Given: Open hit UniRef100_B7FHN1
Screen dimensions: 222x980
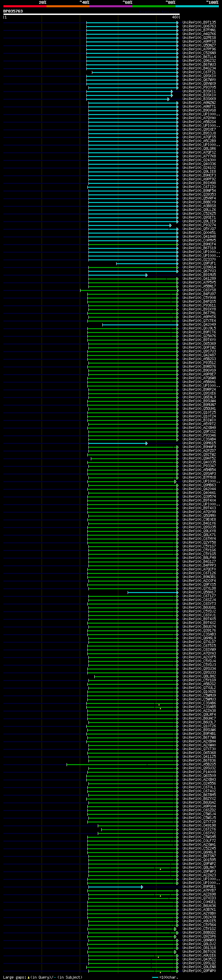Looking at the screenshot, I should pyautogui.click(x=199, y=30).
